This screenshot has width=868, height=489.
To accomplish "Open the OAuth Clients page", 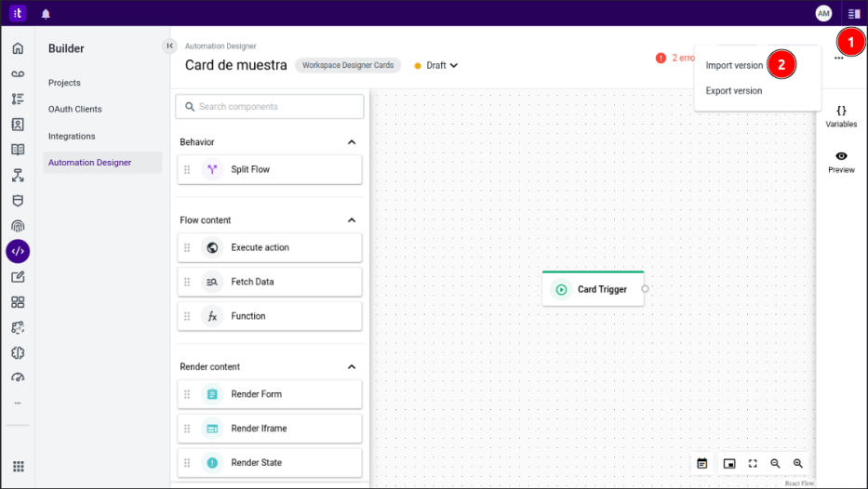I will click(75, 110).
